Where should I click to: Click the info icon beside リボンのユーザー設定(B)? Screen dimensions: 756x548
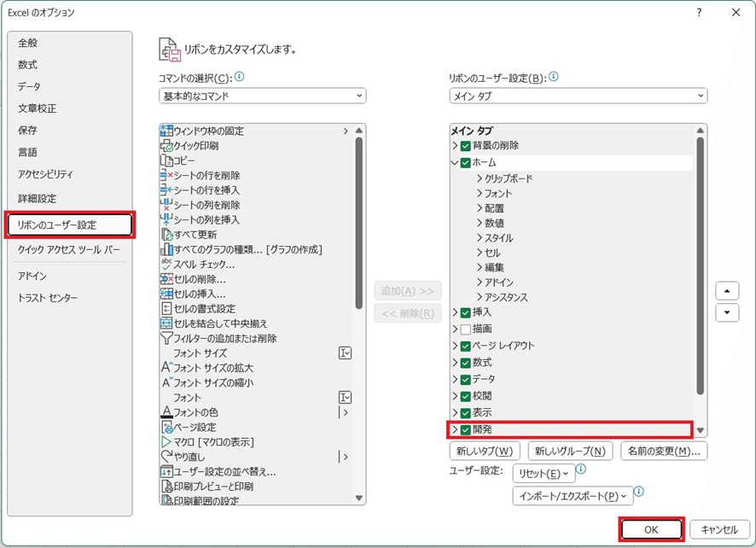554,76
